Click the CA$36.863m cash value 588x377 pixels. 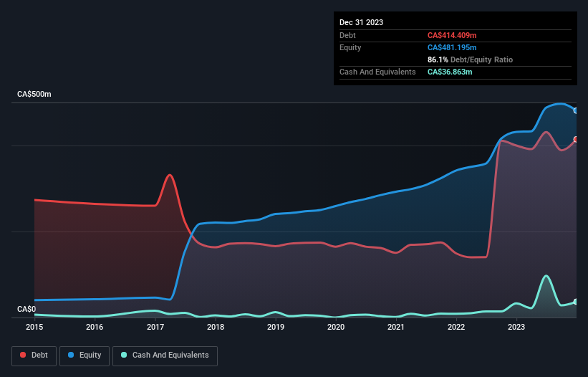click(x=450, y=72)
